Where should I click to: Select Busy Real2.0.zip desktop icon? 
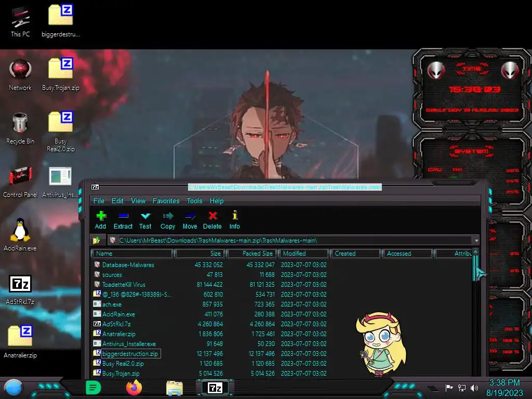(x=61, y=131)
